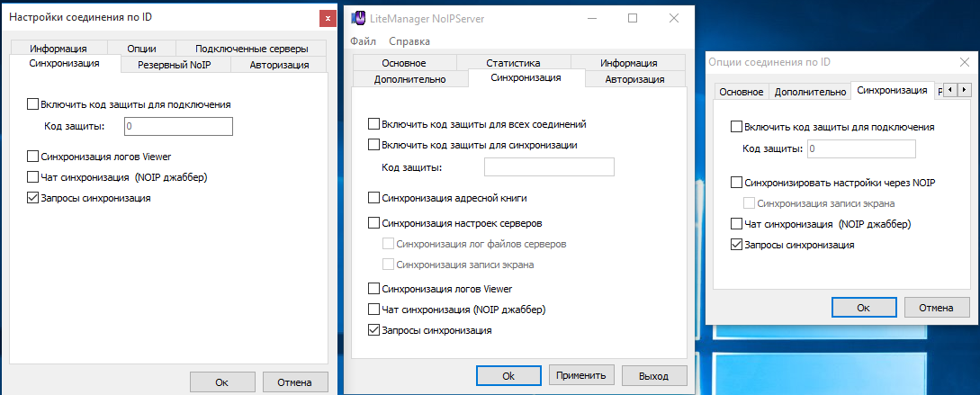Minimize the LiteManager NoIPServer window

click(x=591, y=18)
